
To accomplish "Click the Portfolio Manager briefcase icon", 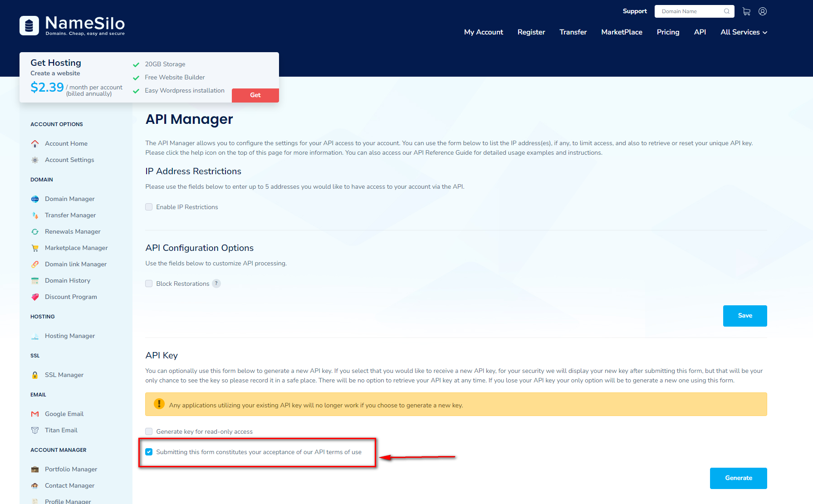I will (35, 469).
